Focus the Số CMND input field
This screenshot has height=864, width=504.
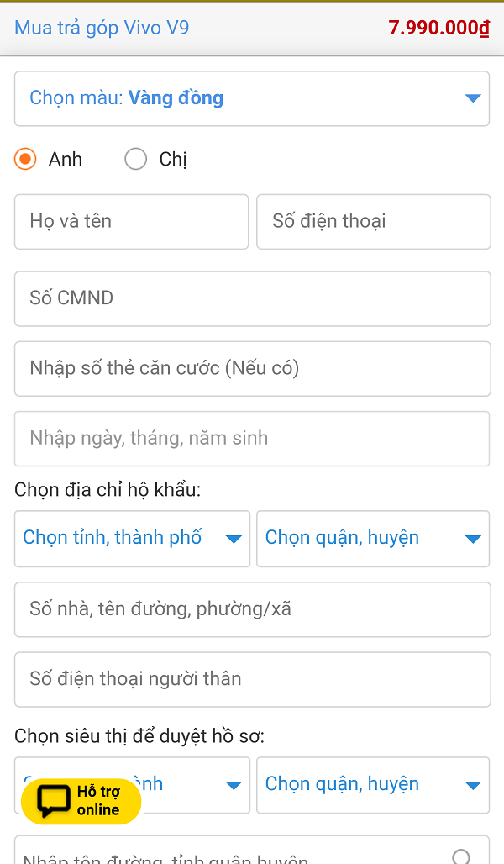[x=252, y=299]
